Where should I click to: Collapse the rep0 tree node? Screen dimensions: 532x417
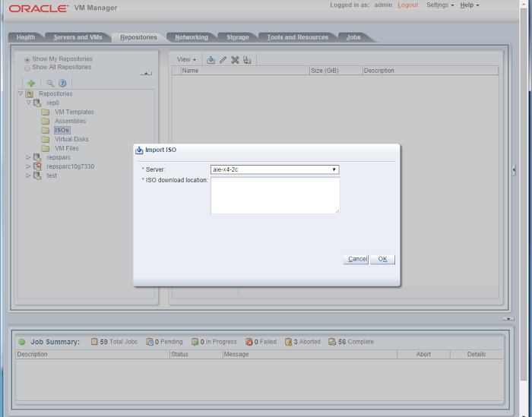[29, 103]
